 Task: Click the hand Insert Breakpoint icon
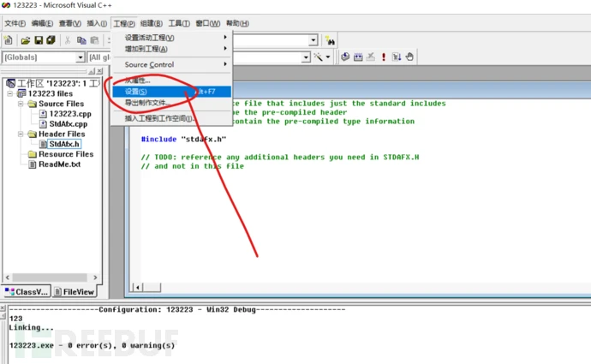[x=409, y=57]
